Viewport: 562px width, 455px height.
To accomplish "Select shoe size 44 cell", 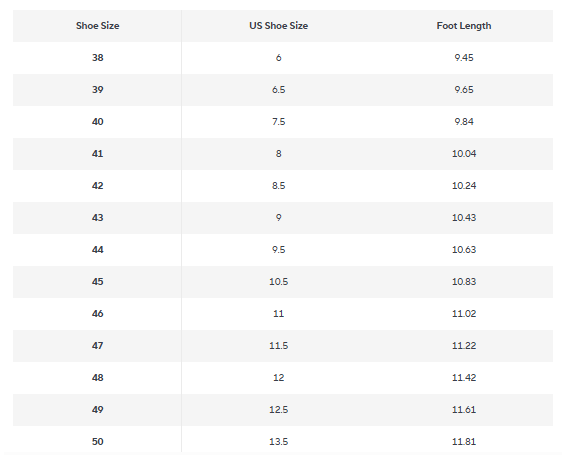I will 97,250.
